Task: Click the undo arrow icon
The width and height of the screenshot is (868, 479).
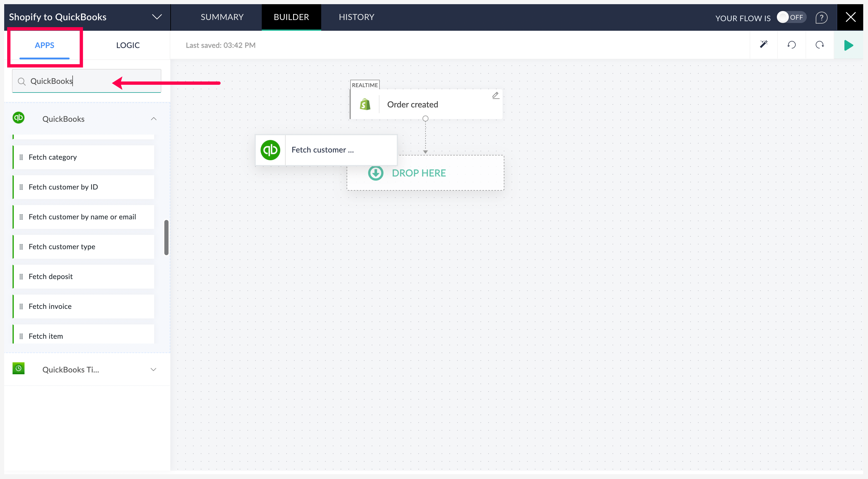Action: pyautogui.click(x=792, y=45)
